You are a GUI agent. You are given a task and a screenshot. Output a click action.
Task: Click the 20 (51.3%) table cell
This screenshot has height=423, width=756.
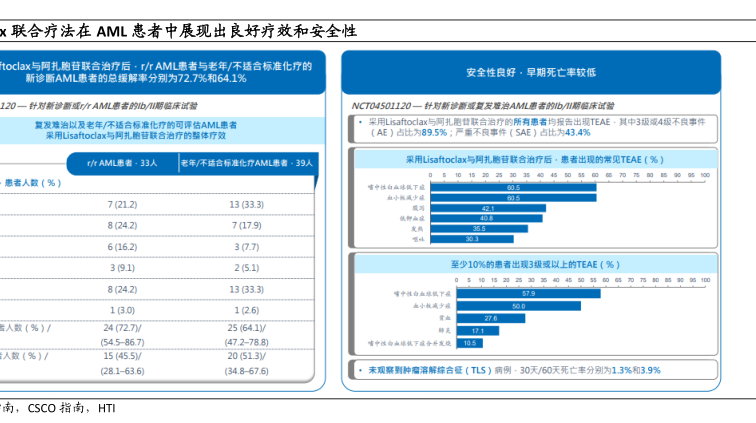click(x=246, y=355)
